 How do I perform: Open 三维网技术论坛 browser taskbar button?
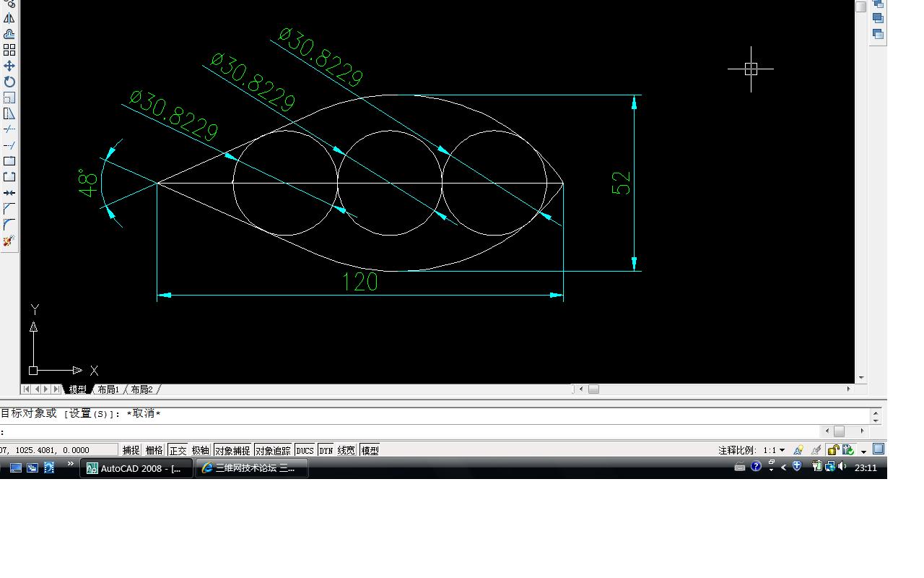click(252, 468)
